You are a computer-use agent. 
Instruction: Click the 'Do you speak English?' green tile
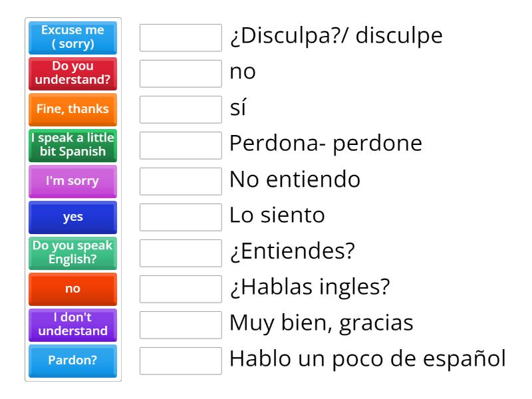(72, 253)
